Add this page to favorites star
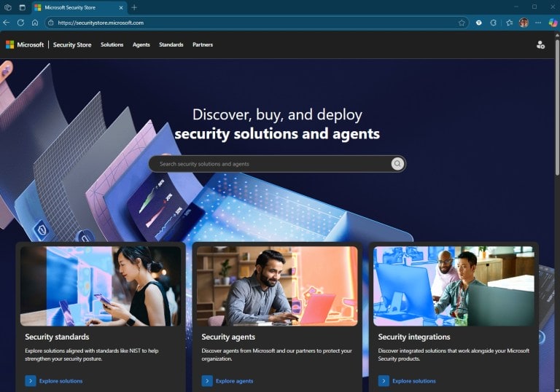The height and width of the screenshot is (392, 560). click(462, 23)
